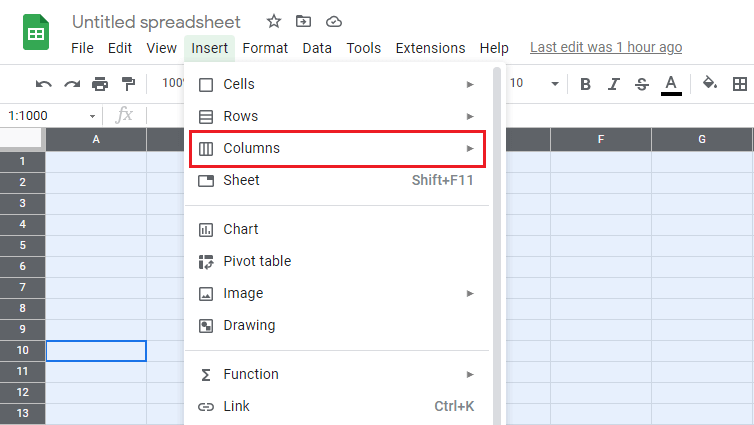Open the text color picker
This screenshot has height=425, width=754.
671,85
